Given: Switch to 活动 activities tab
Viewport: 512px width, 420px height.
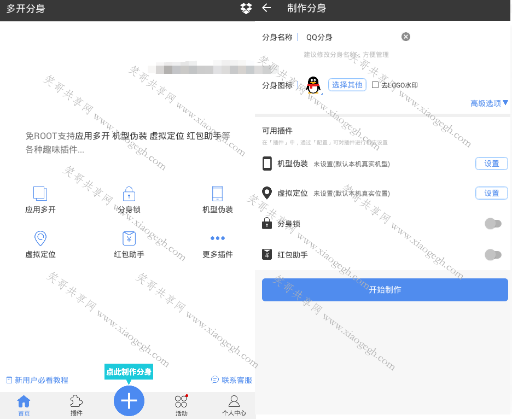Looking at the screenshot, I should pos(181,406).
